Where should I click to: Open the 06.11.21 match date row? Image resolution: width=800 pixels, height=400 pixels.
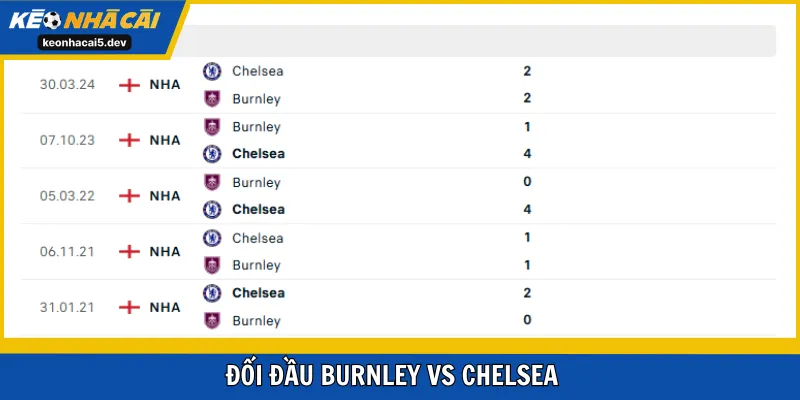67,252
